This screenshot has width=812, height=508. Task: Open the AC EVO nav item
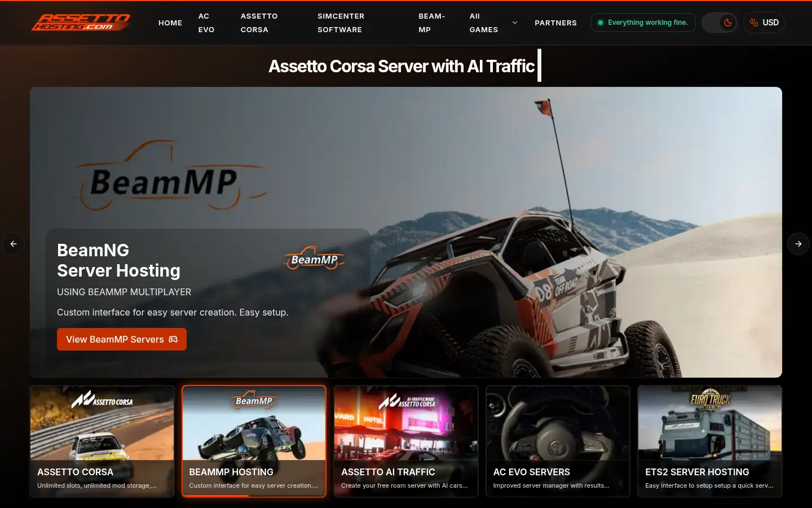pos(206,23)
